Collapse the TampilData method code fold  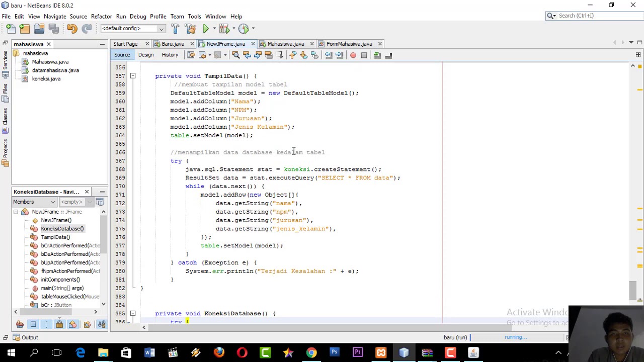click(133, 76)
